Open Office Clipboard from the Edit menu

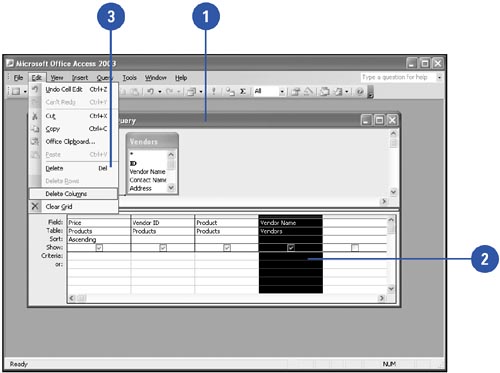pyautogui.click(x=73, y=142)
